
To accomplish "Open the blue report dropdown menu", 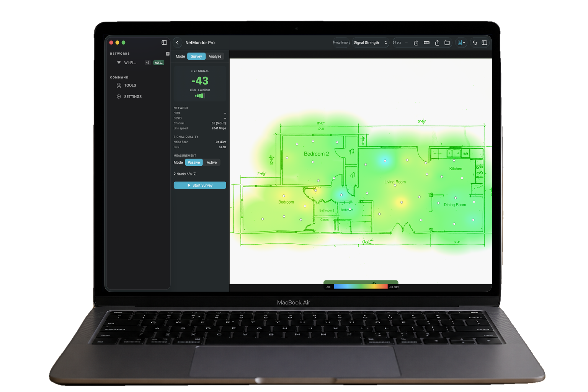I will click(461, 42).
